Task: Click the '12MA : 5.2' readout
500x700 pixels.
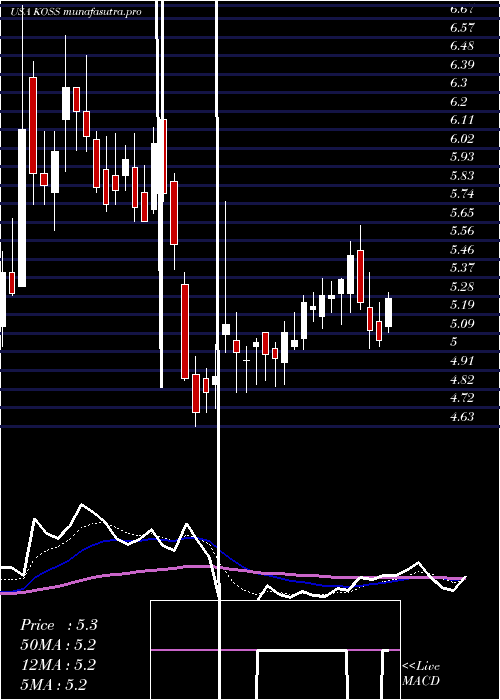Action: [58, 665]
